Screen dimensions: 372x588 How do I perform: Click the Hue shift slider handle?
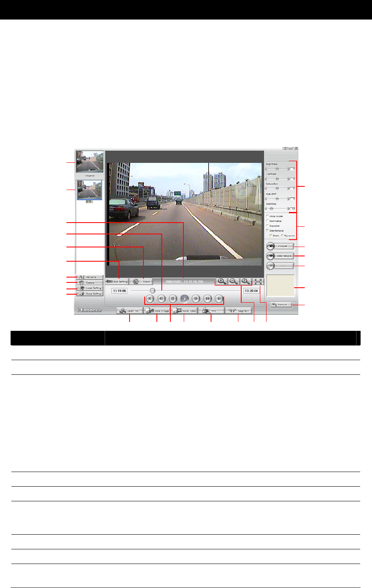[277, 199]
